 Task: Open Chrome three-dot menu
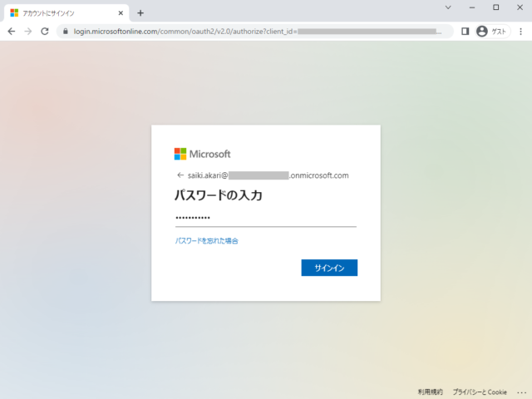tap(521, 32)
